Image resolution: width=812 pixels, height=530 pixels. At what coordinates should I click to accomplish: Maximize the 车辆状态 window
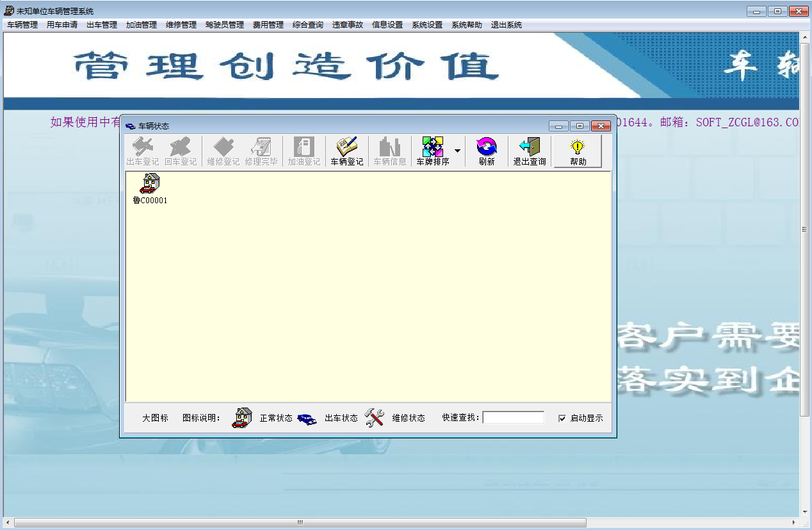[x=580, y=126]
